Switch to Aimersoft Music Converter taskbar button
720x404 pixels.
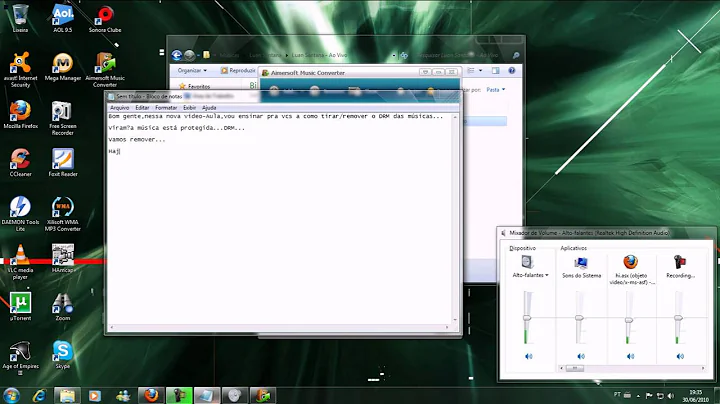click(263, 395)
